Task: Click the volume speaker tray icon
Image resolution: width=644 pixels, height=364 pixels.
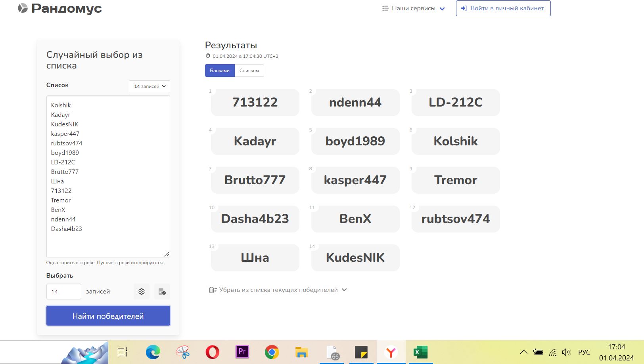Action: point(566,352)
